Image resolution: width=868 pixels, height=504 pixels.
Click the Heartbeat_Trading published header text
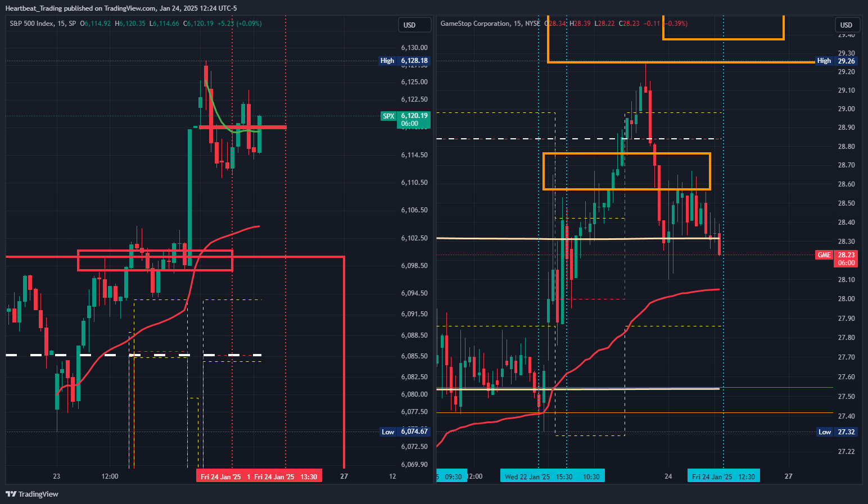pyautogui.click(x=121, y=8)
